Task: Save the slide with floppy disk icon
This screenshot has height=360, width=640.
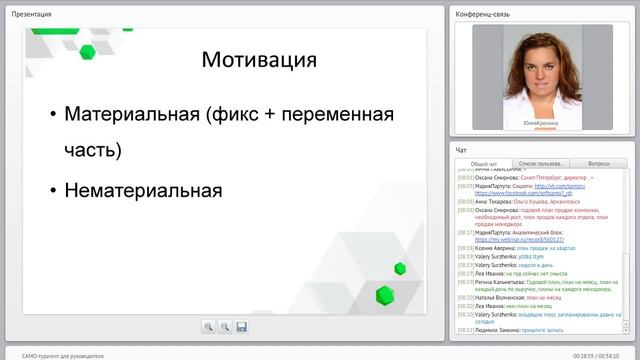Action: 242,327
